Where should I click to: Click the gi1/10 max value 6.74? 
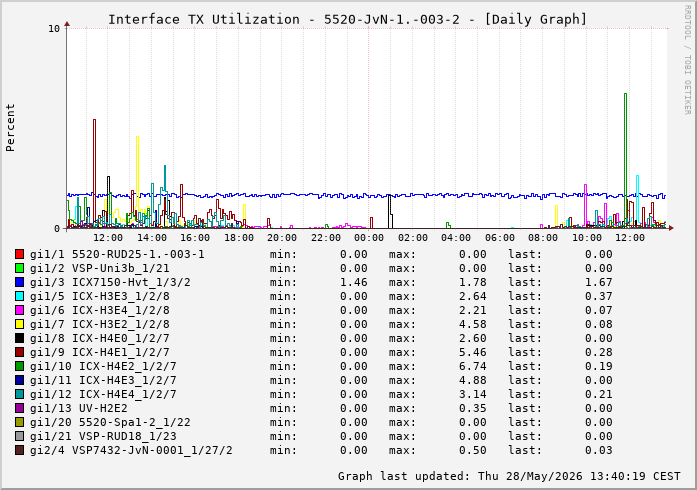[473, 366]
